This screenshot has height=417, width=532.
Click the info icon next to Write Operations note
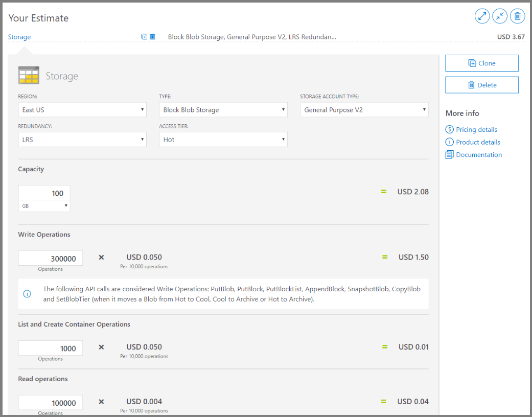[27, 294]
